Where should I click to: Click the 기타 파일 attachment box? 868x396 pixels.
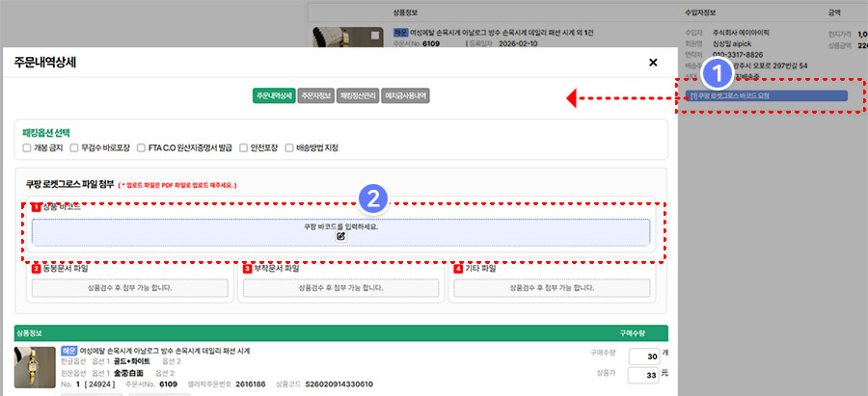pyautogui.click(x=550, y=287)
